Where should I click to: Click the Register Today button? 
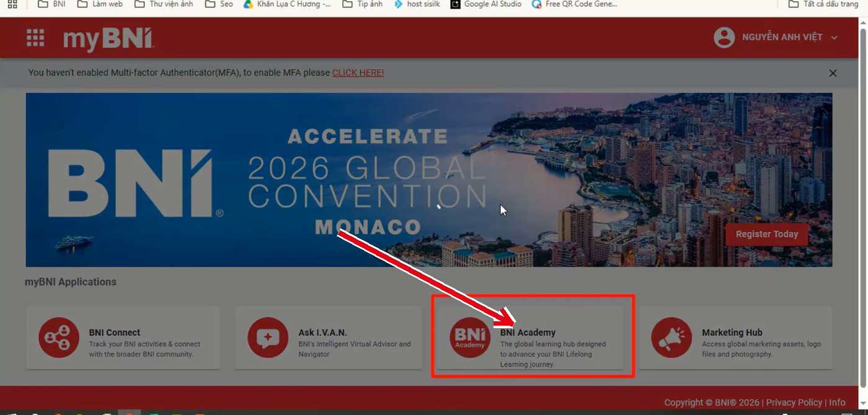[767, 234]
